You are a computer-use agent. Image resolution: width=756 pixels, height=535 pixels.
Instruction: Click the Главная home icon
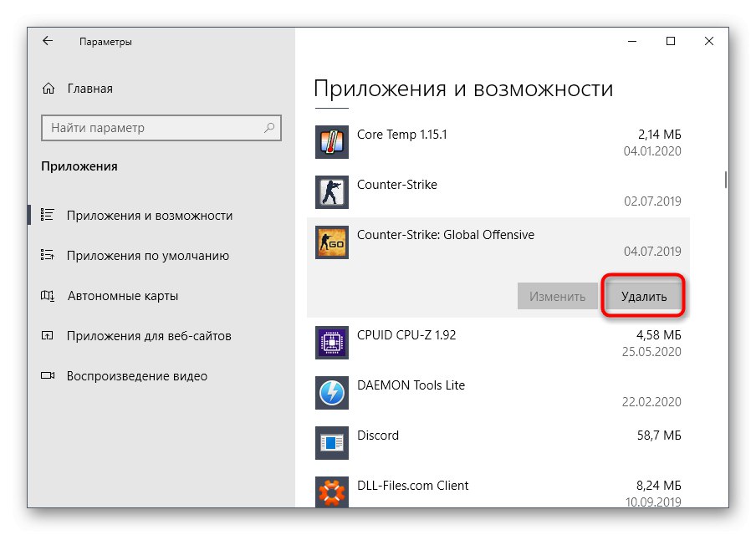pyautogui.click(x=49, y=89)
